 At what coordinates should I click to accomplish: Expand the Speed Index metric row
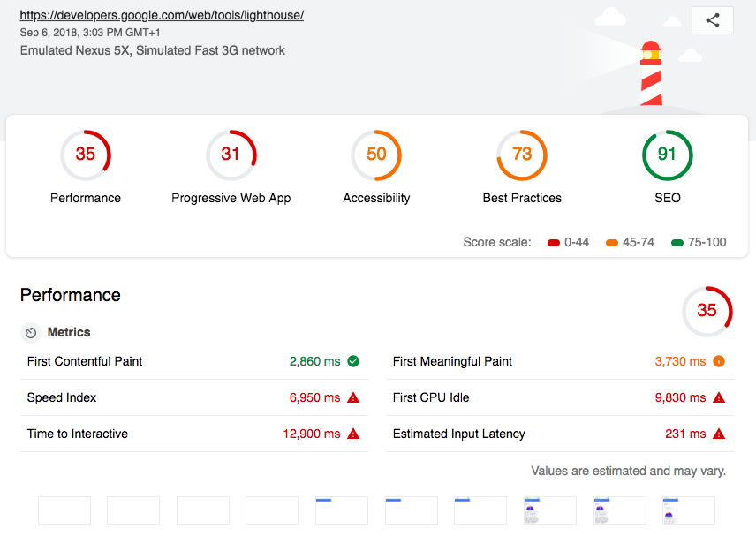[194, 397]
